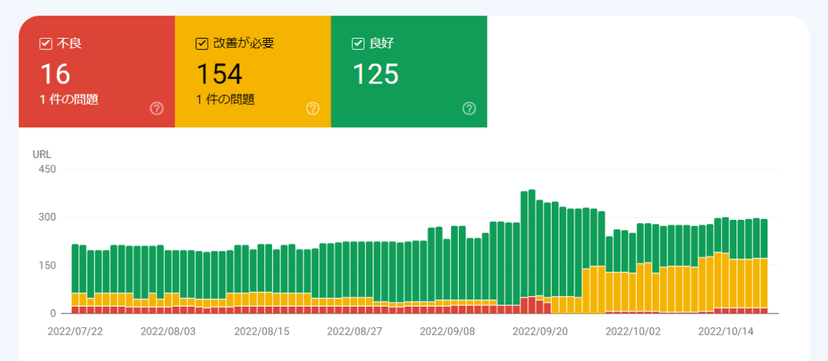Click the first chart bar at 2022/07/22
Screen dimensions: 828x361
(x=75, y=279)
